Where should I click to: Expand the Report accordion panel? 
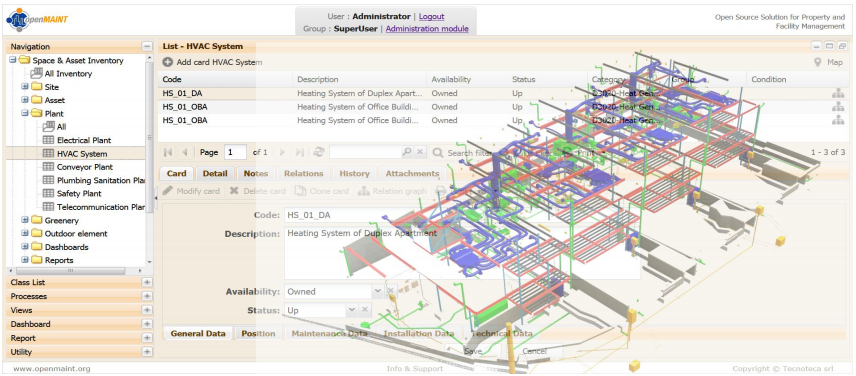[x=146, y=338]
